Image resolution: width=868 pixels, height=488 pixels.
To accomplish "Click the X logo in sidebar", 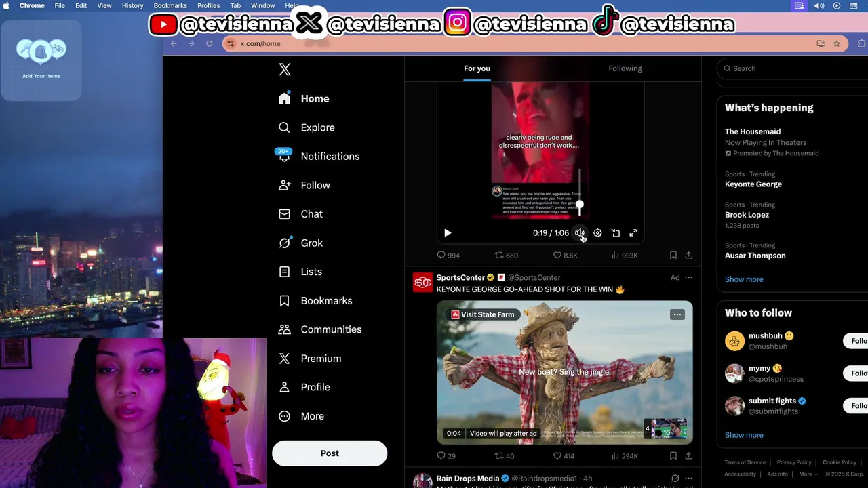I will 285,69.
